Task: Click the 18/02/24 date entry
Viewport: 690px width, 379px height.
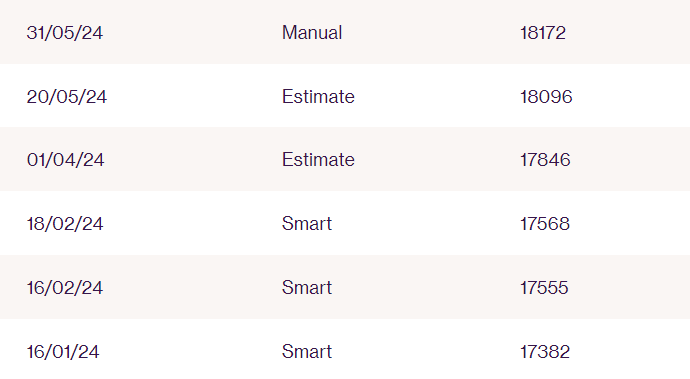Action: (65, 224)
